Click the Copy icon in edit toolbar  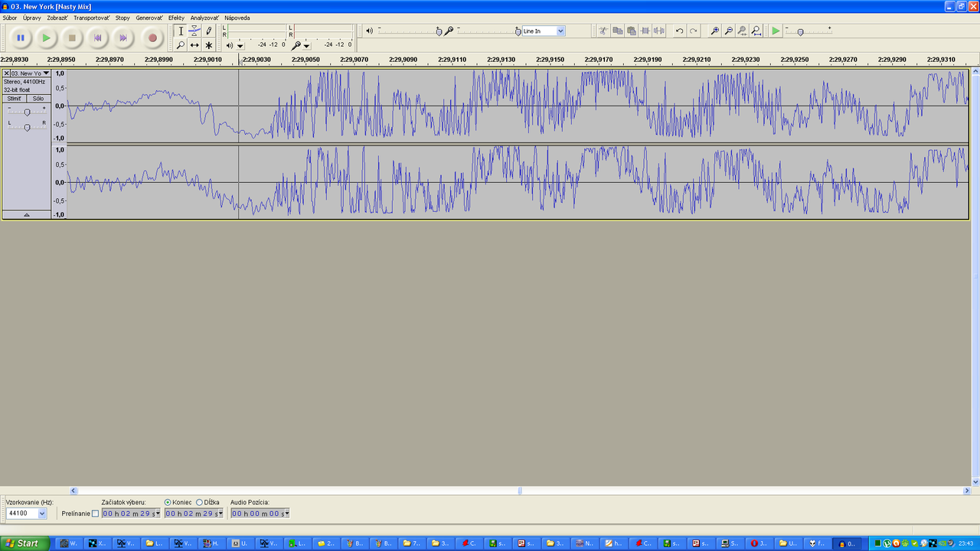617,31
